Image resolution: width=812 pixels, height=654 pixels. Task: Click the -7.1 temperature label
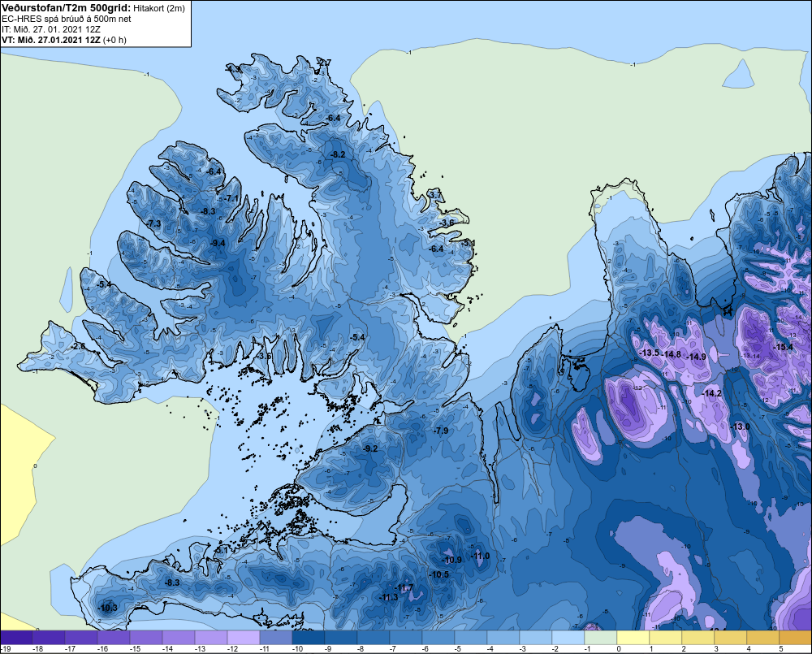(x=231, y=199)
